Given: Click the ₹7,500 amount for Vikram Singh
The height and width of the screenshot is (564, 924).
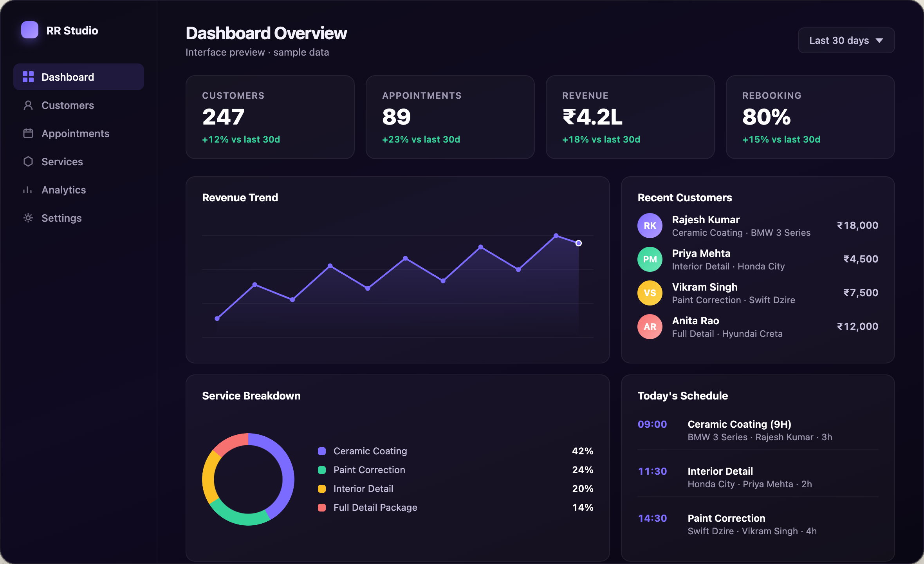Looking at the screenshot, I should 861,293.
